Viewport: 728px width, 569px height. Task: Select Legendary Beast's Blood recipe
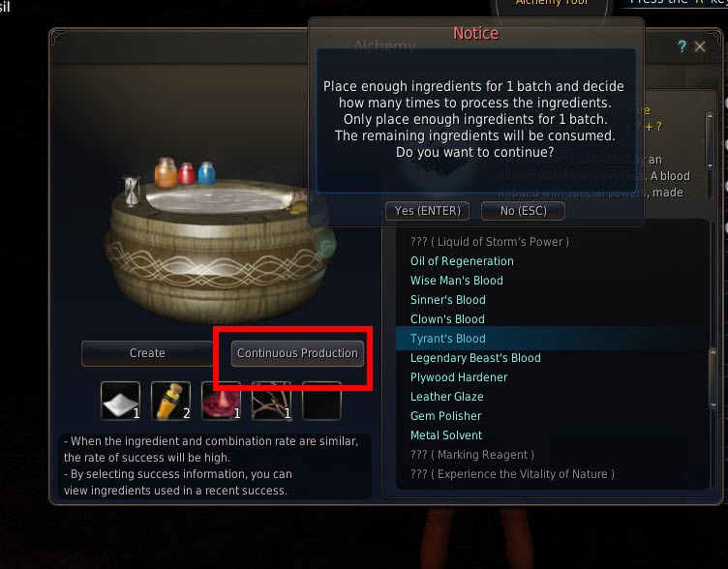pos(475,358)
